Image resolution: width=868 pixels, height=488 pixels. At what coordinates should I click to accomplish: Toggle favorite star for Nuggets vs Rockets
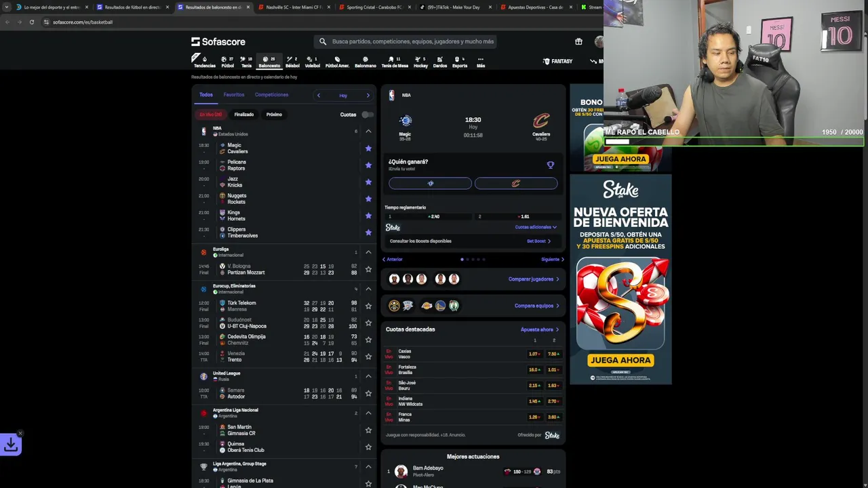point(368,199)
